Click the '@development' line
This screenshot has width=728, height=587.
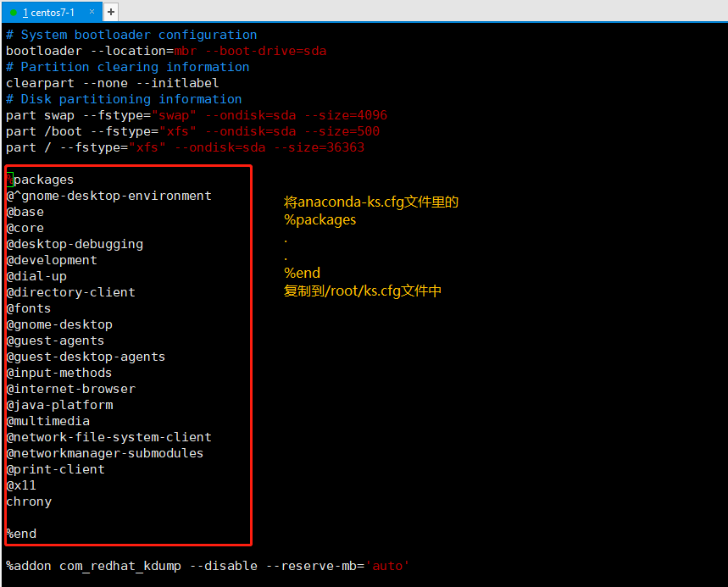[x=52, y=260]
